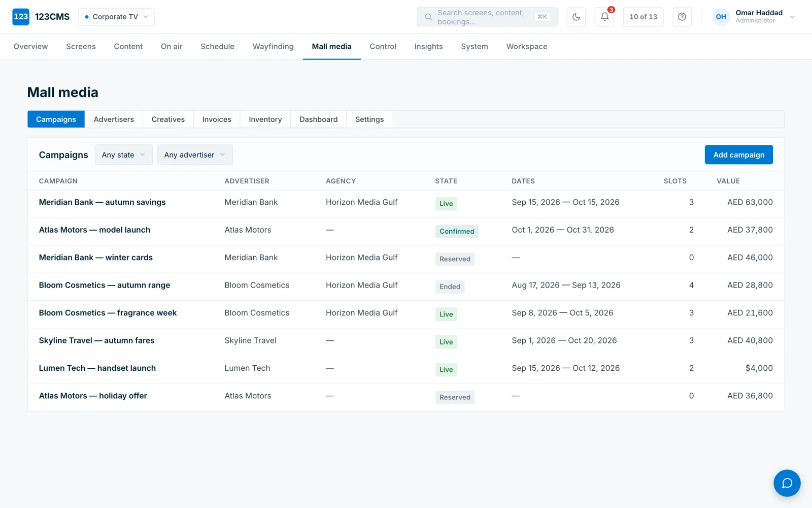
Task: Open Atlas Motors — holiday offer campaign
Action: pos(93,396)
